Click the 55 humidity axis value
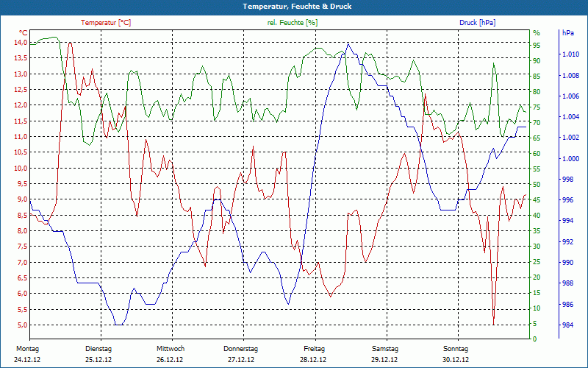 [537, 169]
